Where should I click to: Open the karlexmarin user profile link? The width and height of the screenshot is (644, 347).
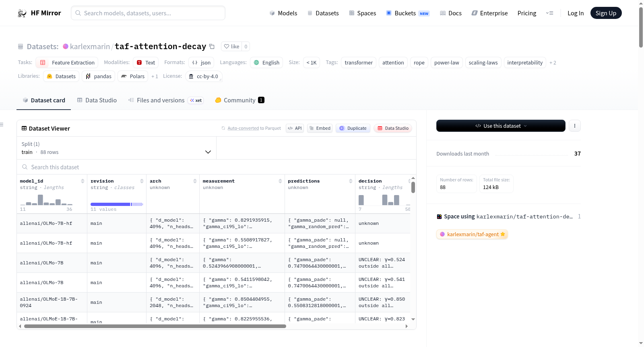pos(90,46)
